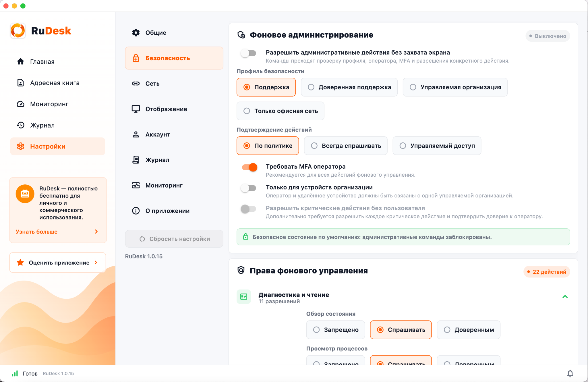The image size is (588, 382).
Task: Click RuDesk 1.0.15 text in status bar
Action: point(58,373)
